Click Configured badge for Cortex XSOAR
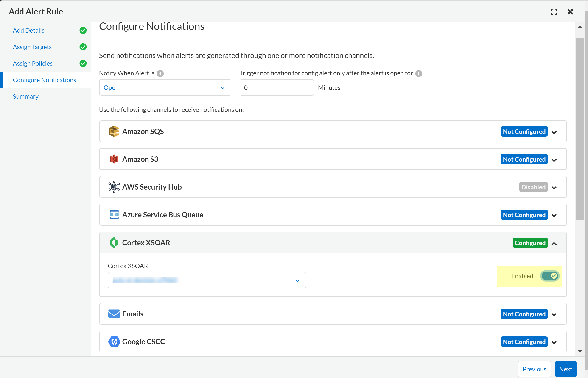The height and width of the screenshot is (378, 588). (x=530, y=243)
